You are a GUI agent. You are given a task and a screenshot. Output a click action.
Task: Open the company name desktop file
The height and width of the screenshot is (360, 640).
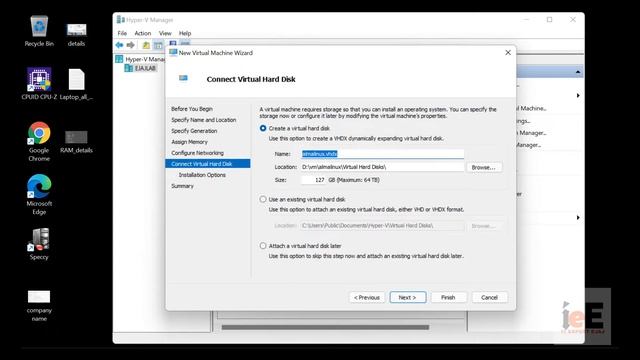click(39, 305)
